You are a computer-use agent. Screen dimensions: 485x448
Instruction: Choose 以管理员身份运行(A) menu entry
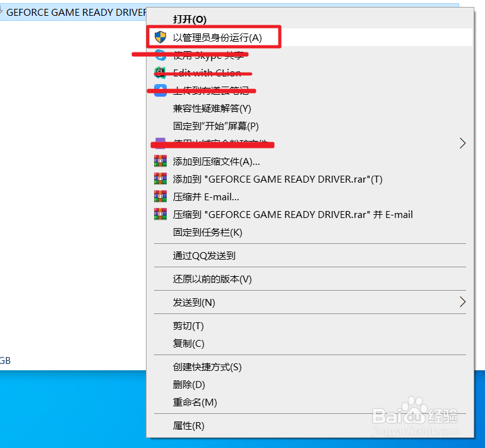(217, 37)
